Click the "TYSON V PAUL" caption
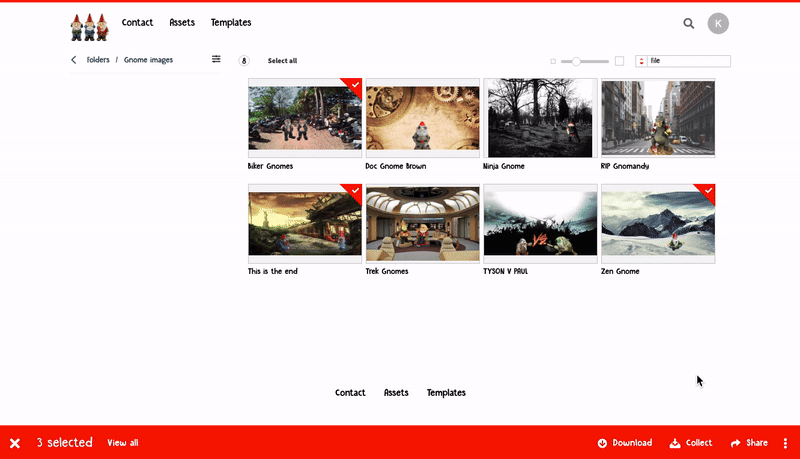The width and height of the screenshot is (800, 459). click(x=506, y=271)
